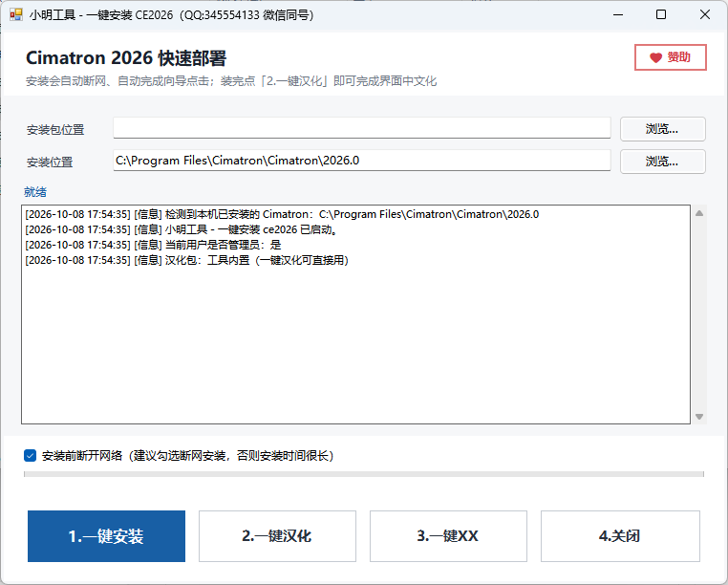Screen dimensions: 728x585
Task: Click subtitle 安装会自动断网 description text
Action: point(231,81)
